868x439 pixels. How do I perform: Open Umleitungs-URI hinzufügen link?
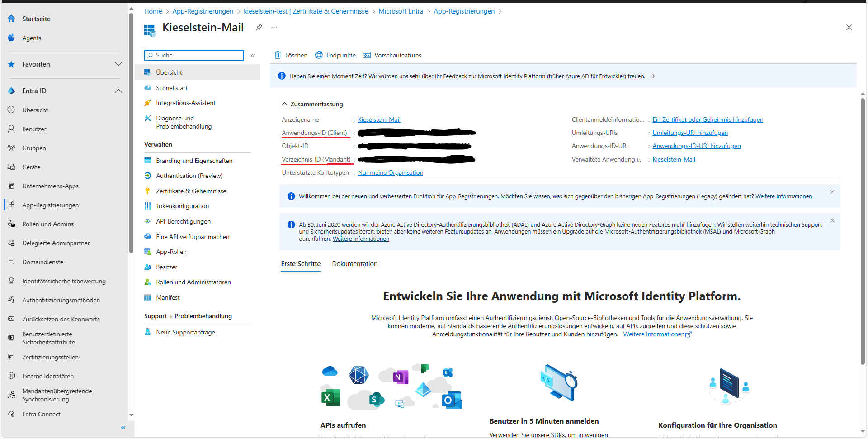(x=690, y=133)
